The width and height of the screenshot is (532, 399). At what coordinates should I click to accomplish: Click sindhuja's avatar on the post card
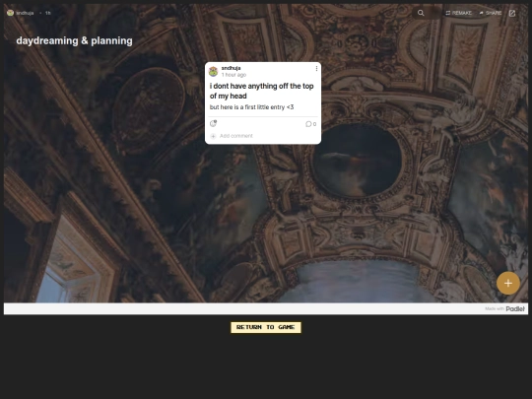(x=214, y=71)
